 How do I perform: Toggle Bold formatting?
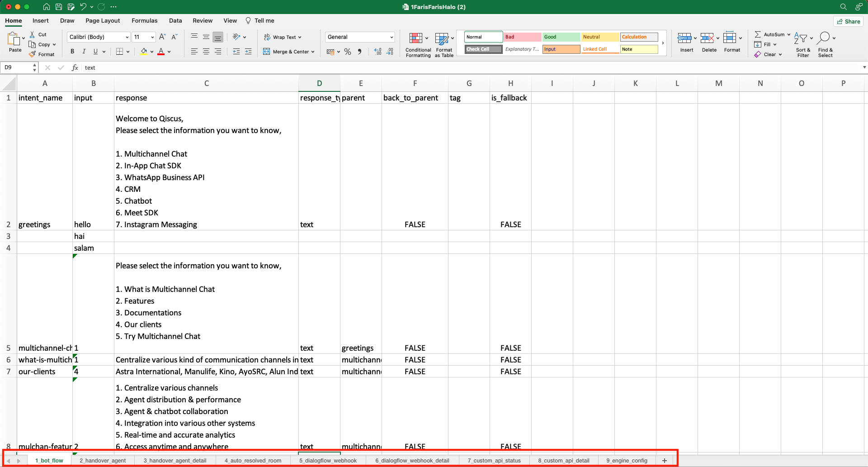(x=72, y=52)
